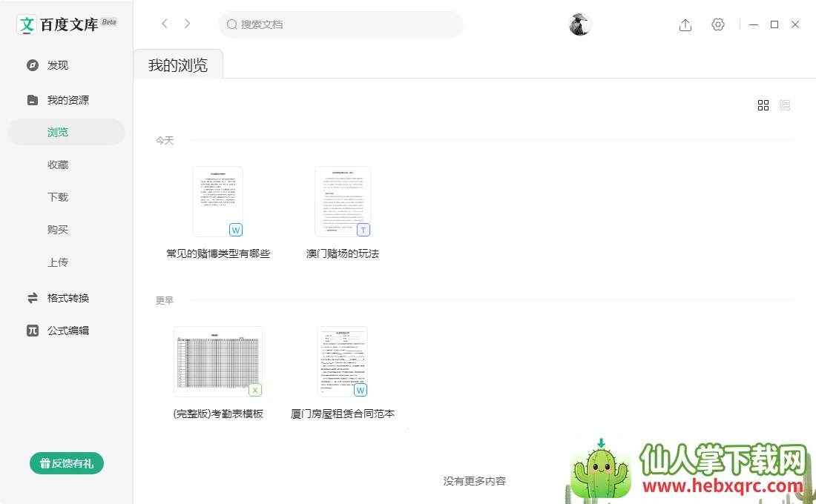This screenshot has width=816, height=504.
Task: Click the upload icon in top bar
Action: tap(685, 24)
